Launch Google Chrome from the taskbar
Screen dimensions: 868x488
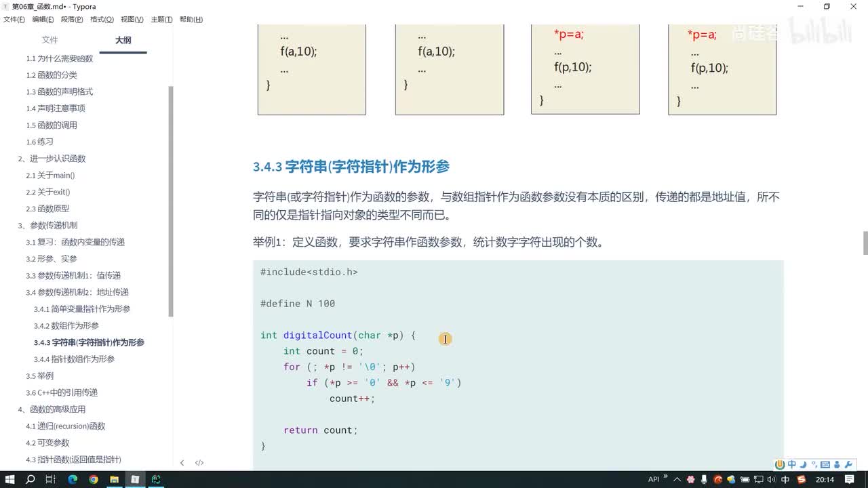(94, 479)
